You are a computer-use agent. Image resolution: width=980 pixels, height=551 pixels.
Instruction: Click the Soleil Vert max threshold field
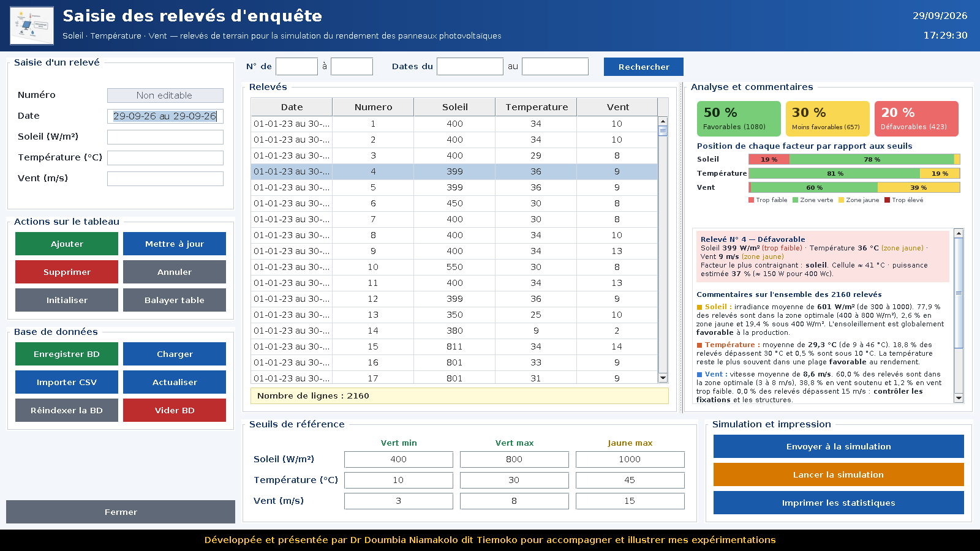coord(514,459)
